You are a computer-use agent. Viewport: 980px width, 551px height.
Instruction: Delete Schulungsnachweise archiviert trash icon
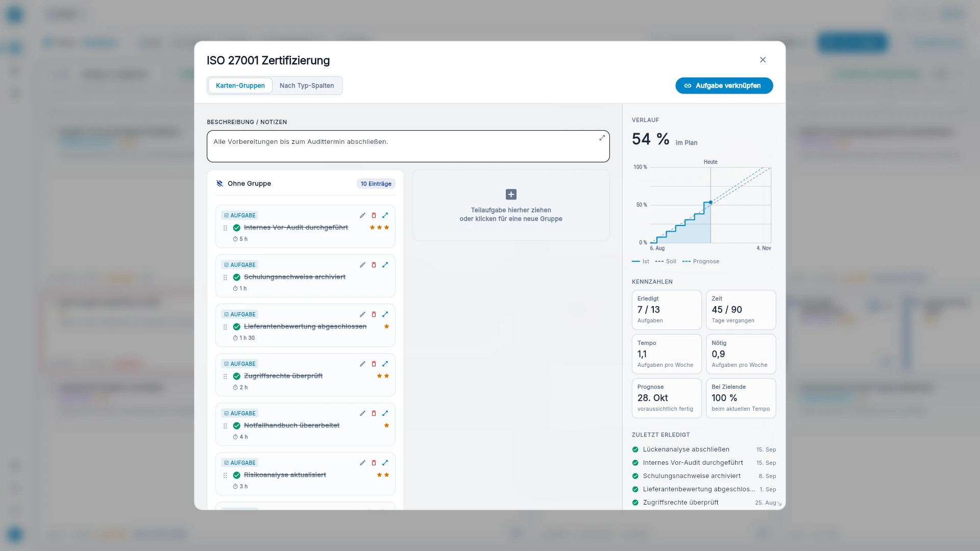[x=374, y=265]
